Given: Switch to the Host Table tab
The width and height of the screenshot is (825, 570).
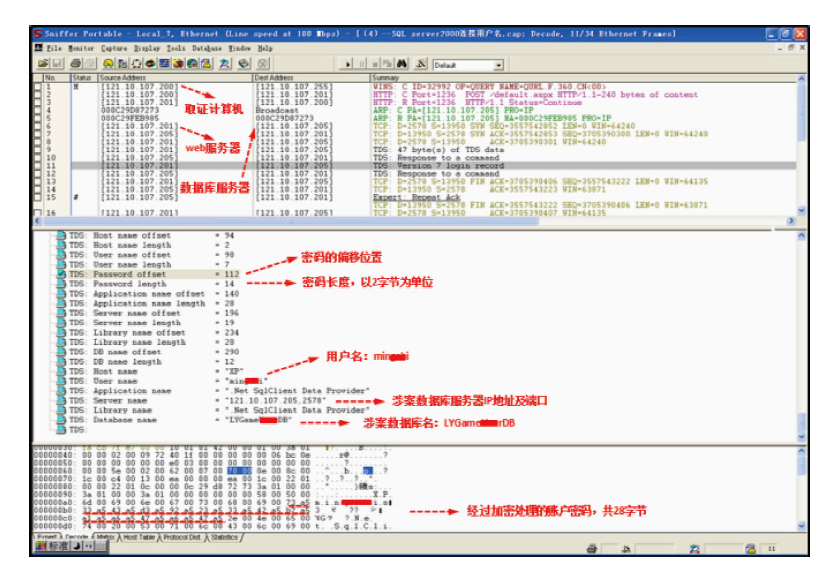Looking at the screenshot, I should click(139, 537).
